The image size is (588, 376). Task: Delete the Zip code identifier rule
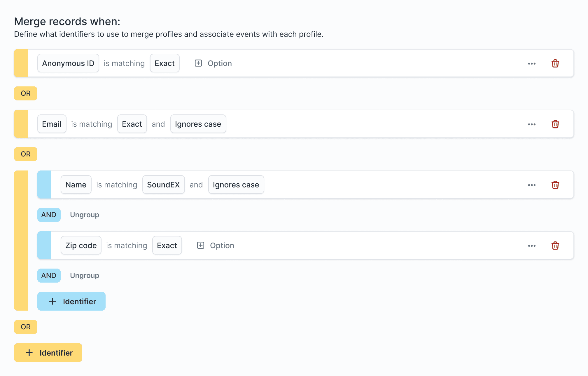[x=555, y=245]
